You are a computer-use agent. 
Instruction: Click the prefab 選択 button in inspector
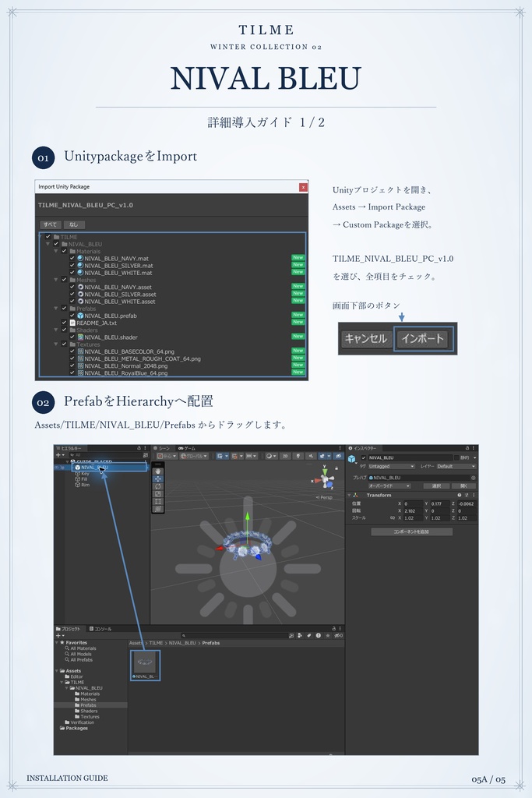(437, 486)
